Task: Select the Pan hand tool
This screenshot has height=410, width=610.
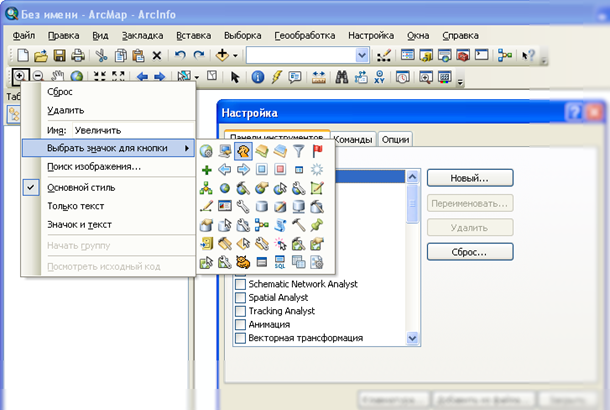Action: click(x=58, y=76)
